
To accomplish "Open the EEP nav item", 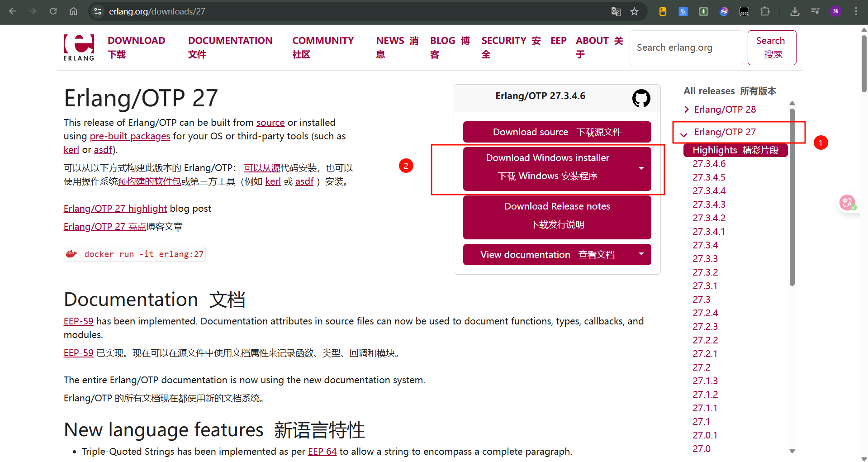I will 559,41.
